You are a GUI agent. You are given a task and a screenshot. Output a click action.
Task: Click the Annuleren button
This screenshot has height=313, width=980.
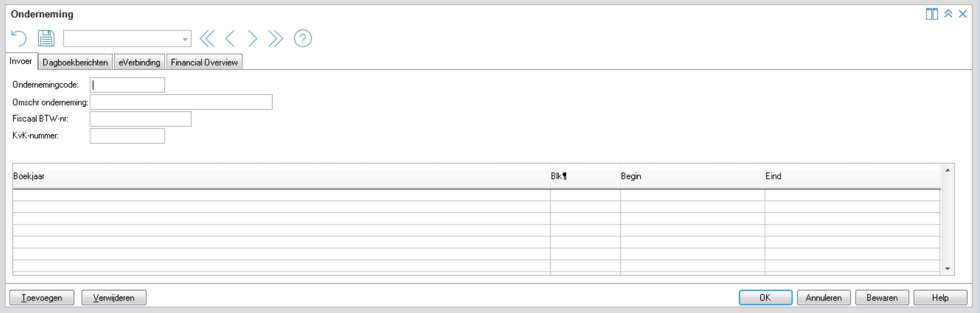point(824,298)
